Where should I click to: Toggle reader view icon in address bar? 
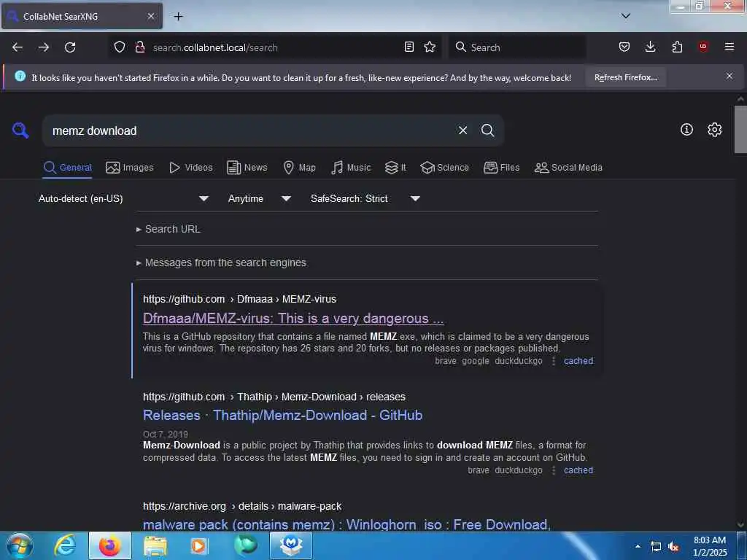pos(409,47)
